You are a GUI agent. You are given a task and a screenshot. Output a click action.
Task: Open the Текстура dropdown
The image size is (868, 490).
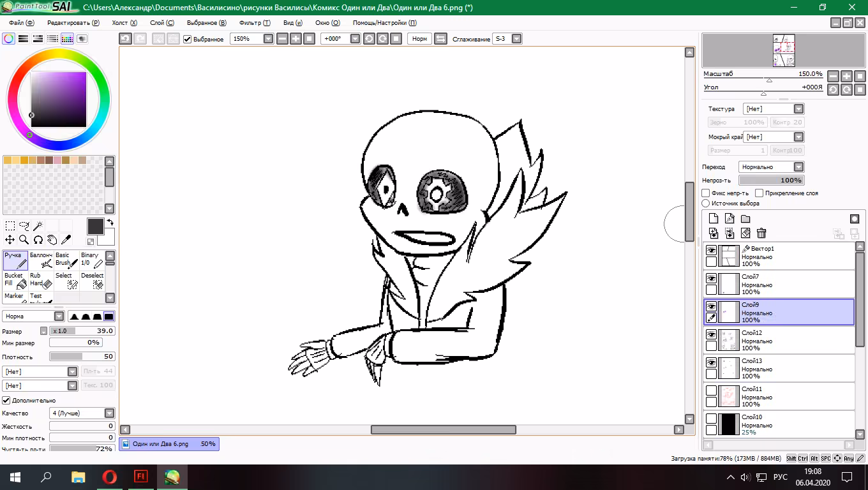pos(774,109)
